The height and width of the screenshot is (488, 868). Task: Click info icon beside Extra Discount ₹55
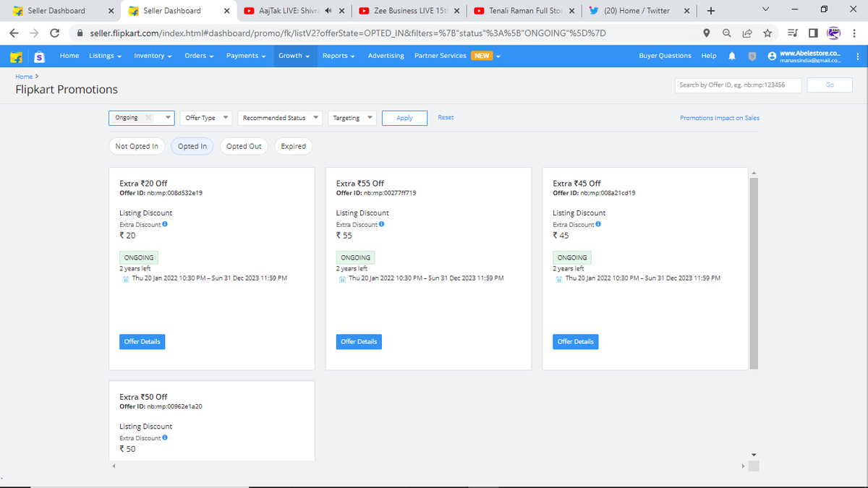(381, 224)
